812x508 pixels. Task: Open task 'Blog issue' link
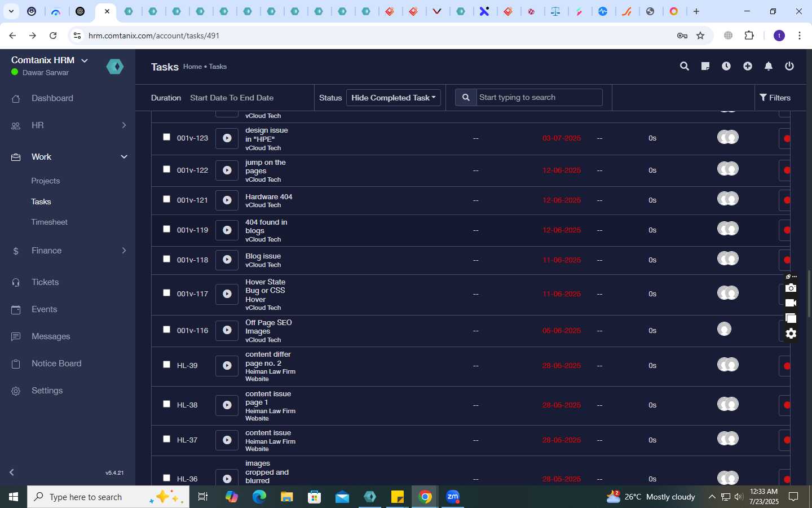pyautogui.click(x=263, y=256)
